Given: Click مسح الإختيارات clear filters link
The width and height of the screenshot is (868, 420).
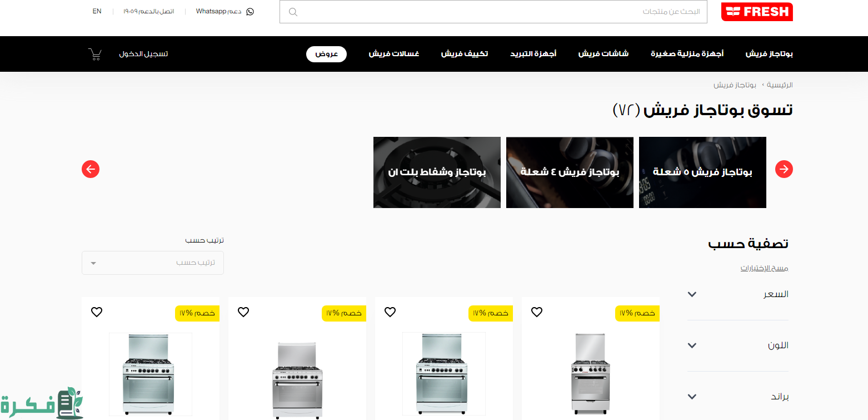Looking at the screenshot, I should [x=764, y=268].
